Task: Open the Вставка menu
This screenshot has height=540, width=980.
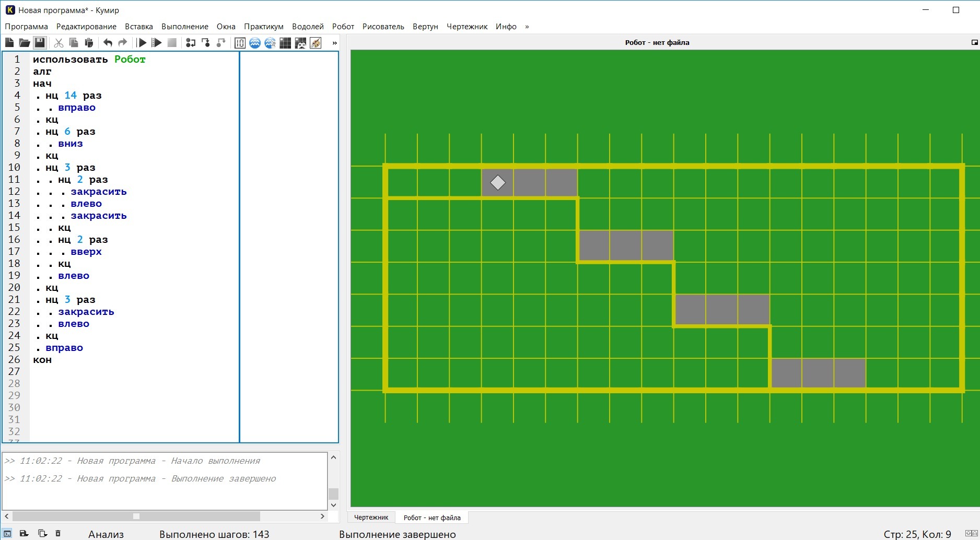Action: (139, 27)
